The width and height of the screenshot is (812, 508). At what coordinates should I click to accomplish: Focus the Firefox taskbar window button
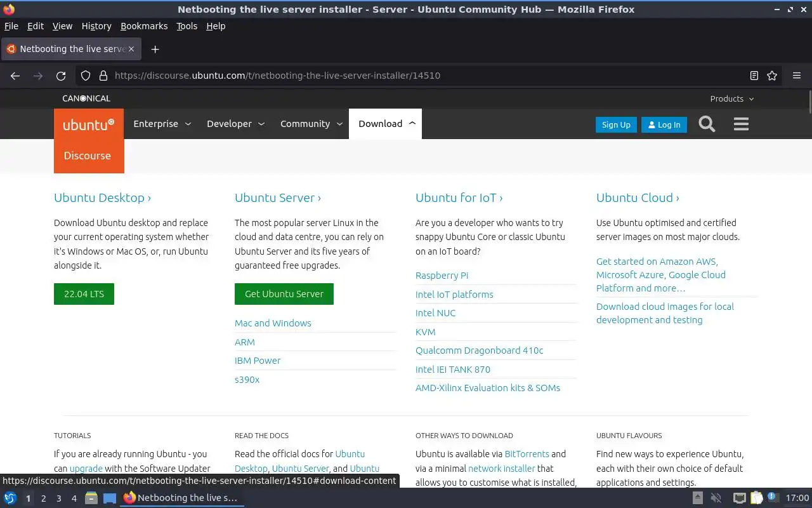point(182,498)
